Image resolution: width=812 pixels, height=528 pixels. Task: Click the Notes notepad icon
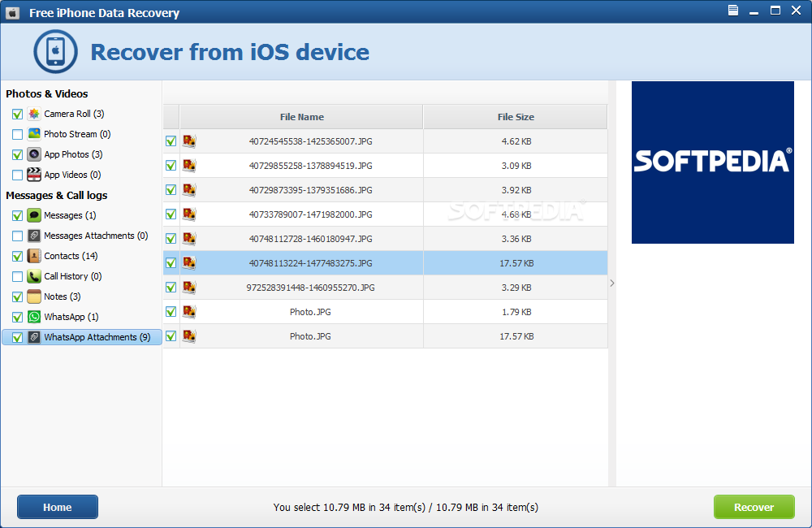(x=34, y=296)
